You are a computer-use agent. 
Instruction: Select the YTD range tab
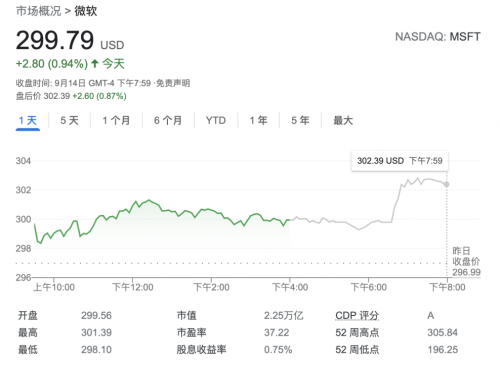(216, 120)
